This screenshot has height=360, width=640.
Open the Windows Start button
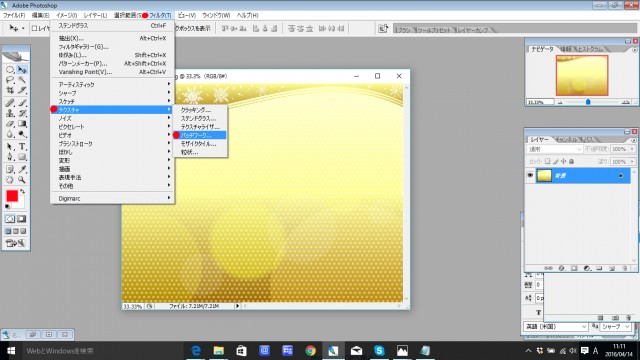(x=11, y=351)
